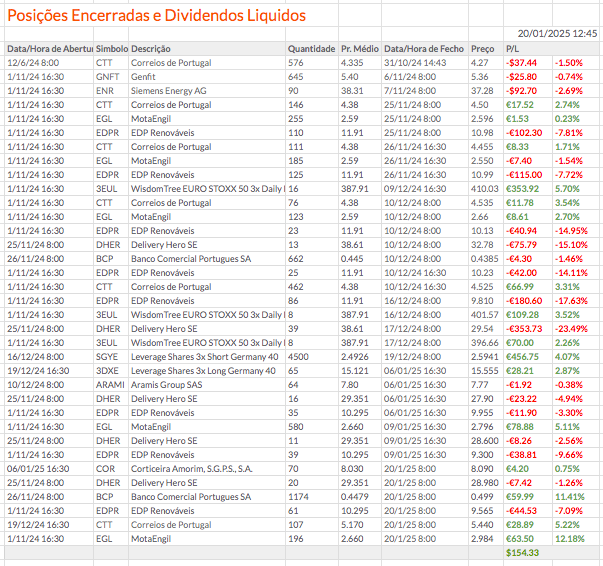Click the opening date 16/12/24 8:00
Screen dimensions: 603x566
tap(35, 357)
